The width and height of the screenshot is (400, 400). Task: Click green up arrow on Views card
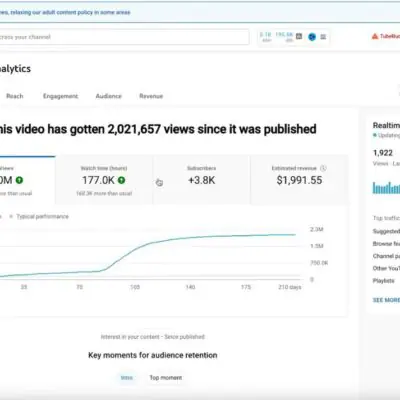(x=20, y=180)
